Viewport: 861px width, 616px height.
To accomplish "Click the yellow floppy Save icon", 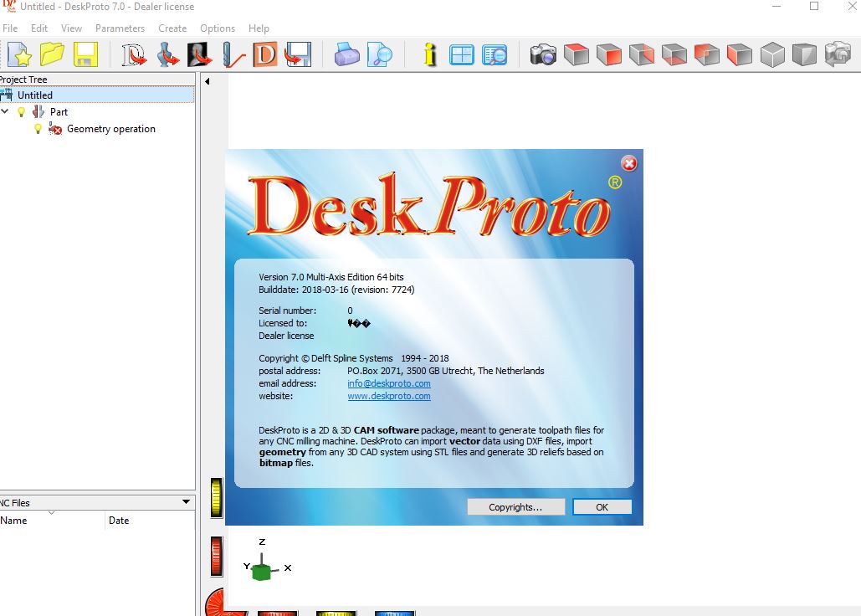I will (x=85, y=55).
